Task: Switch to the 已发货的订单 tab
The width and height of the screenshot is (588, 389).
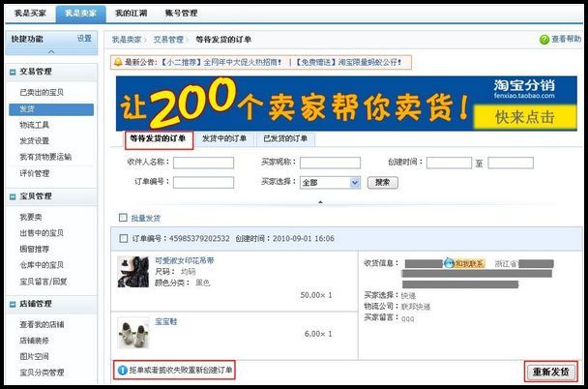Action: 285,139
